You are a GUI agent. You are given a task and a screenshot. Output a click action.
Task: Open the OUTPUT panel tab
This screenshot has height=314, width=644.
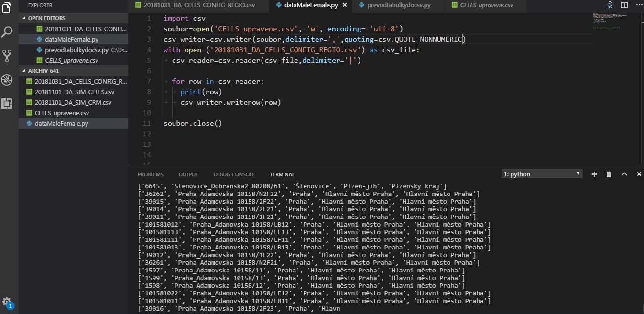[188, 174]
